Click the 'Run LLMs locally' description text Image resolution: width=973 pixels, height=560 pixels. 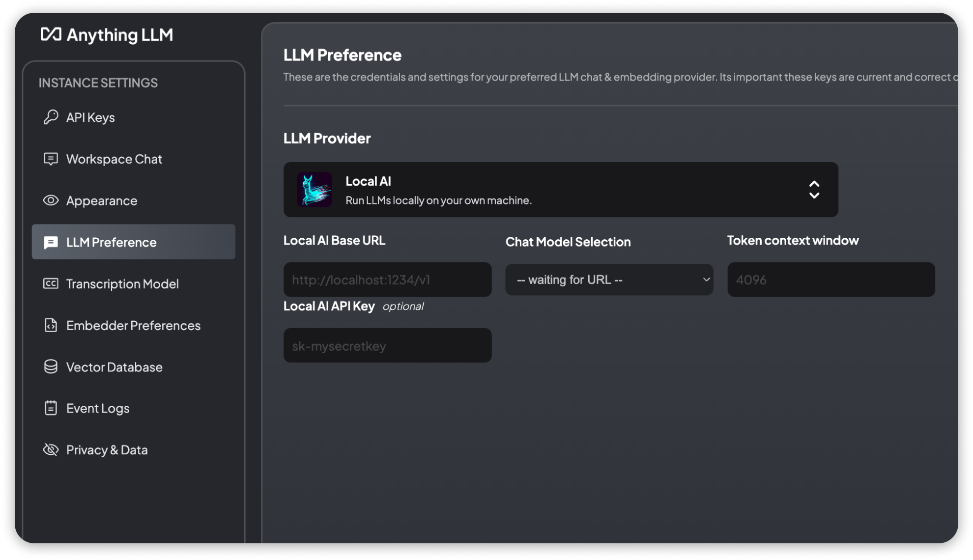tap(439, 200)
